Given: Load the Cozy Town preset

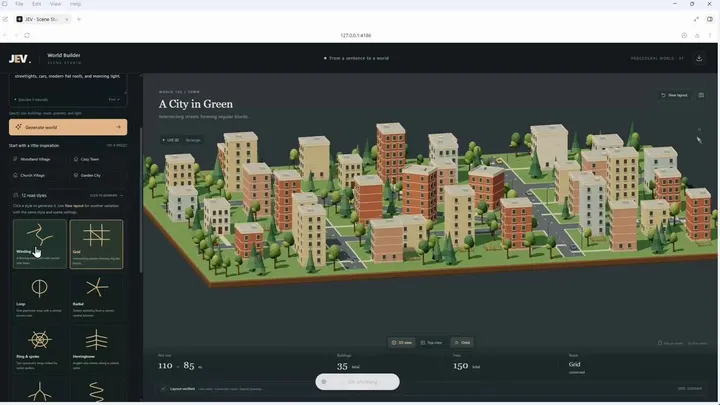Looking at the screenshot, I should [x=96, y=159].
